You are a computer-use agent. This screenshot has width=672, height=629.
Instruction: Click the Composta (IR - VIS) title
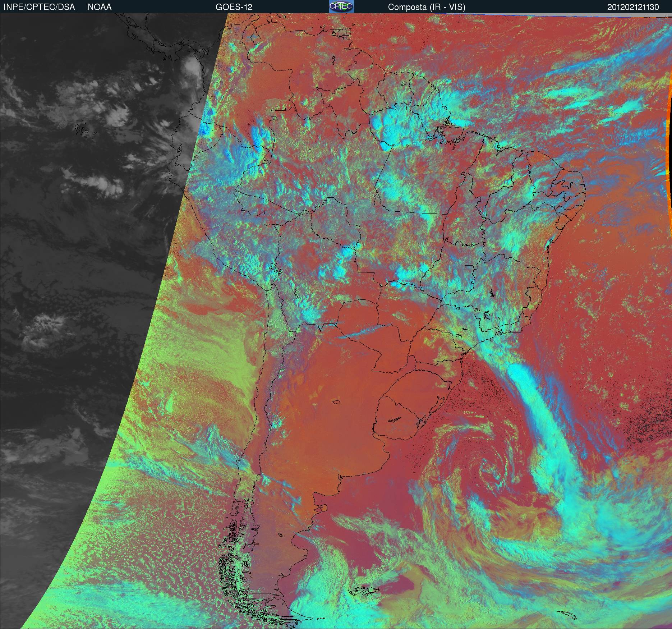point(427,7)
